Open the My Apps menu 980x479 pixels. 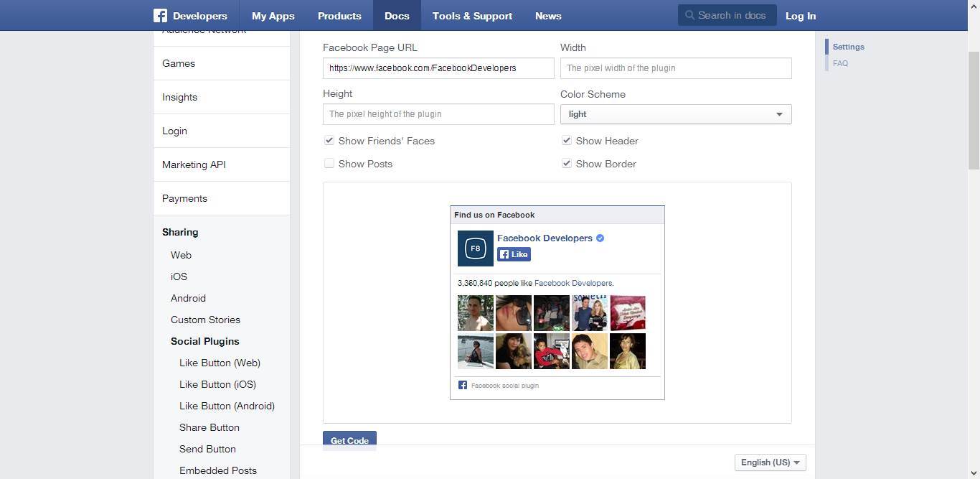click(x=273, y=15)
